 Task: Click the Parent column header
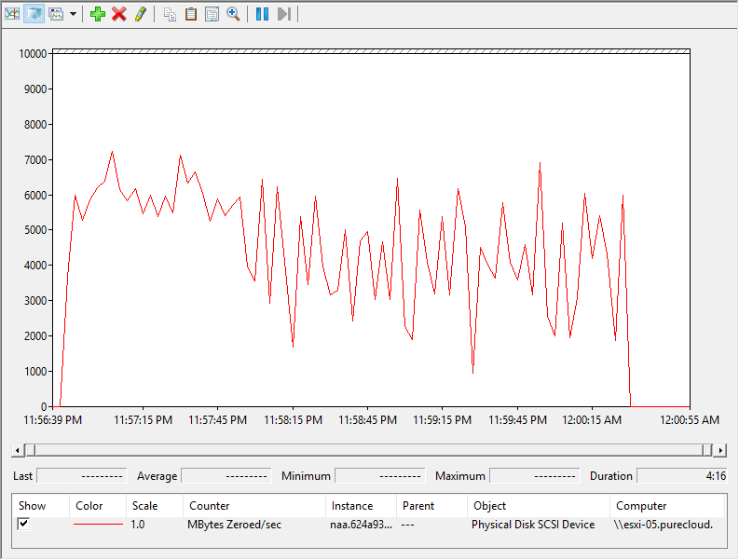click(432, 506)
